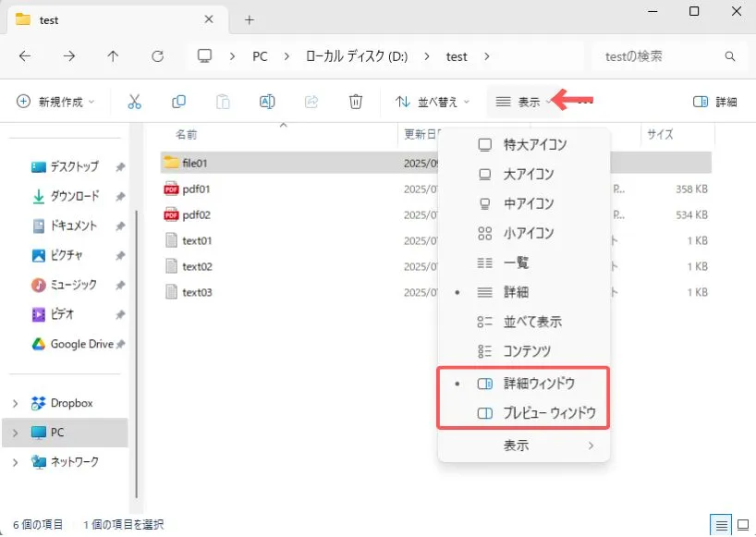Image resolution: width=756 pixels, height=537 pixels.
Task: Click the Rename icon in toolbar
Action: [267, 102]
